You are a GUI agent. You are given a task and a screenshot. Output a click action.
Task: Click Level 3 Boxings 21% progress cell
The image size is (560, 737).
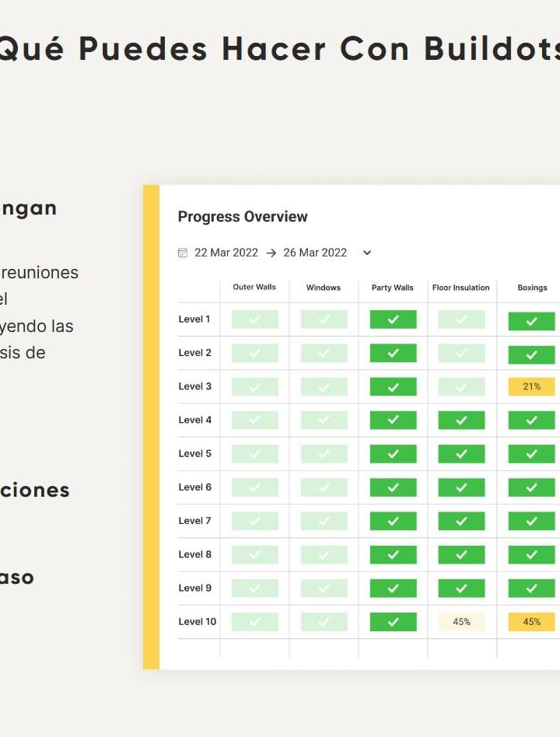[531, 387]
